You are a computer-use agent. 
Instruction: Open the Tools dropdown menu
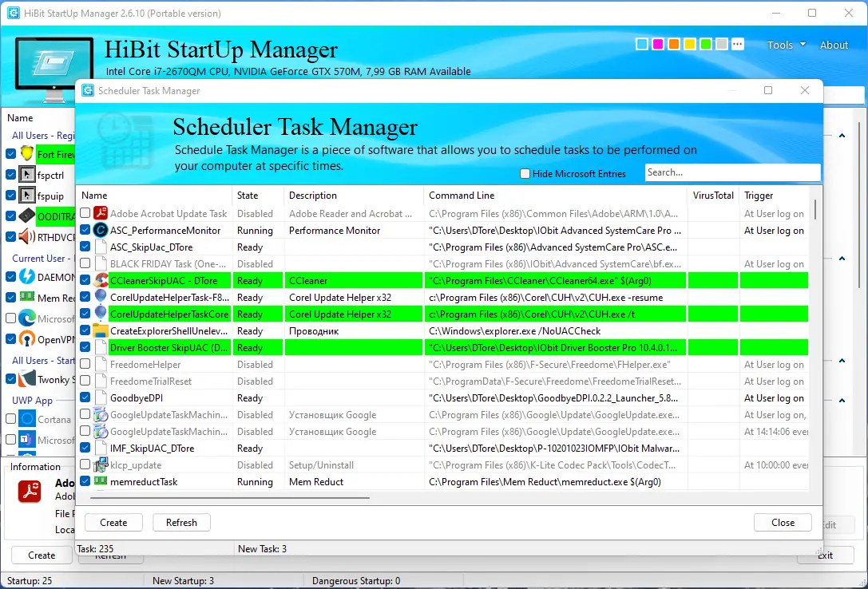pyautogui.click(x=786, y=45)
